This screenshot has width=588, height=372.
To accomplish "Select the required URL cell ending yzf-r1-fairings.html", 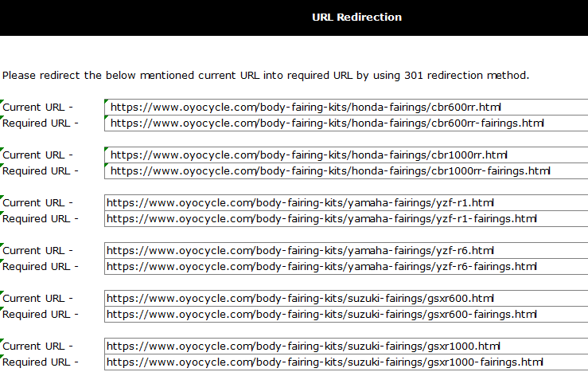I will click(x=346, y=218).
